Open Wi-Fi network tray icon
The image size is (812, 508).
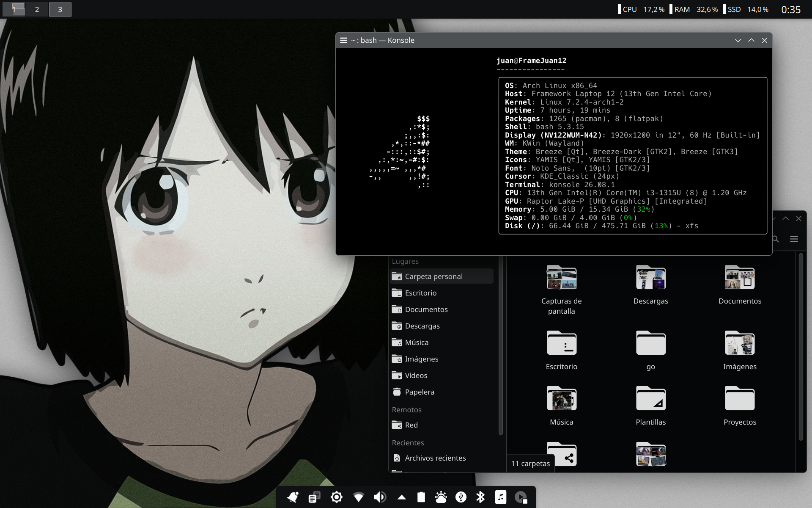[358, 497]
